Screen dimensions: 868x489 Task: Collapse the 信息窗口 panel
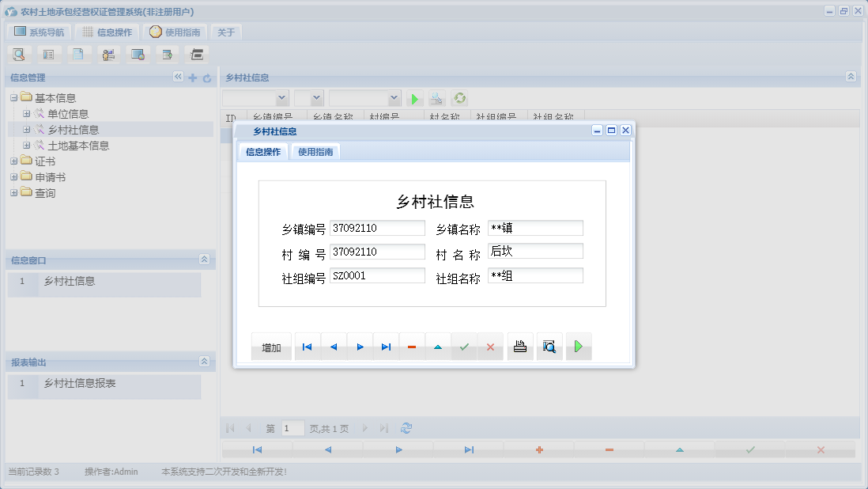tap(204, 260)
